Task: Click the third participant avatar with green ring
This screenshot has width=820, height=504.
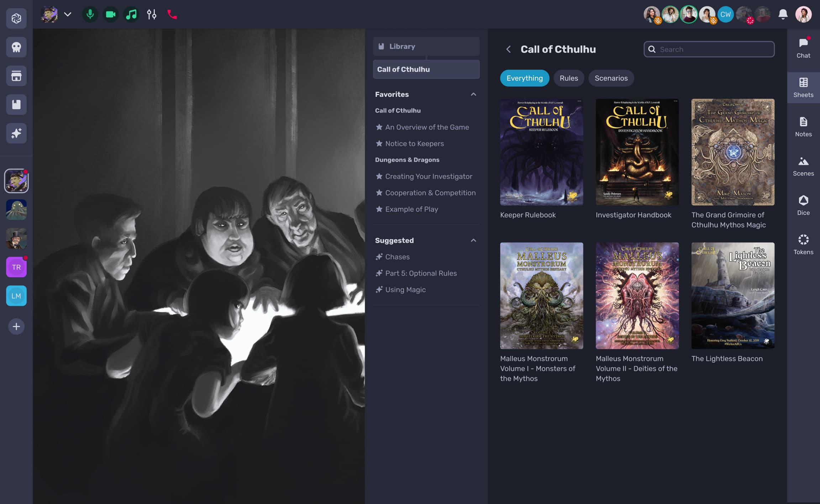Action: pyautogui.click(x=689, y=15)
